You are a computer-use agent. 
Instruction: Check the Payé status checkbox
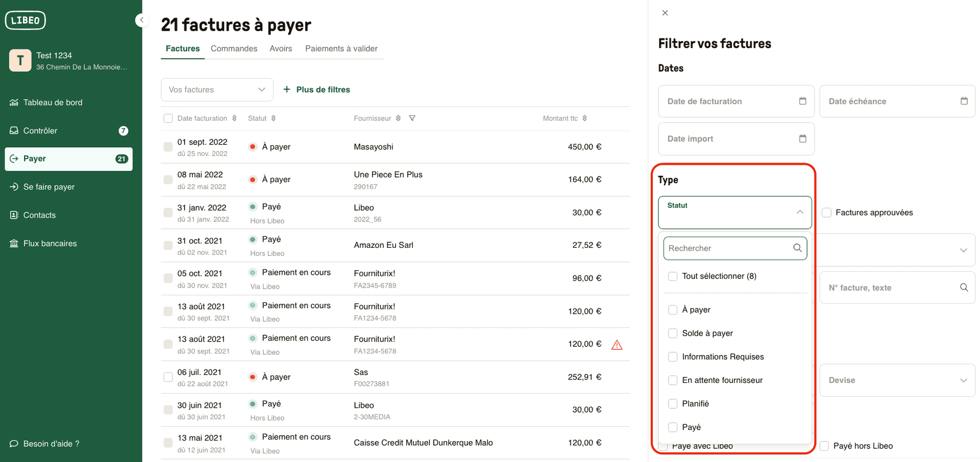point(673,427)
